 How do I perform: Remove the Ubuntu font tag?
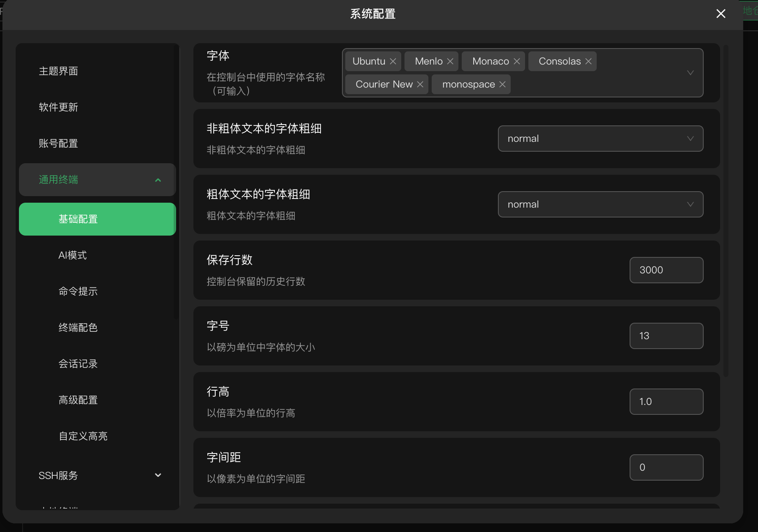click(x=394, y=61)
